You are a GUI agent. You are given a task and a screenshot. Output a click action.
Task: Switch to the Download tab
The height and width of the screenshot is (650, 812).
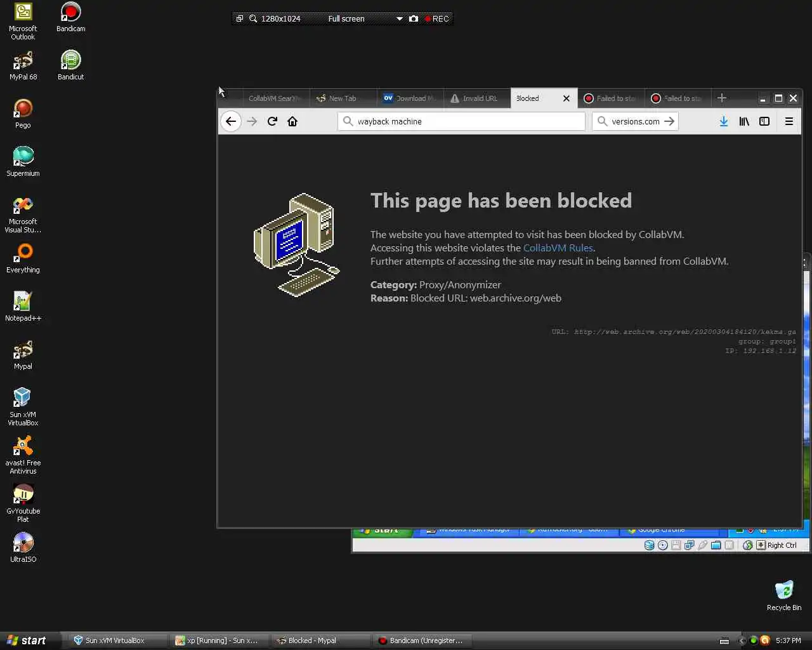(x=410, y=98)
